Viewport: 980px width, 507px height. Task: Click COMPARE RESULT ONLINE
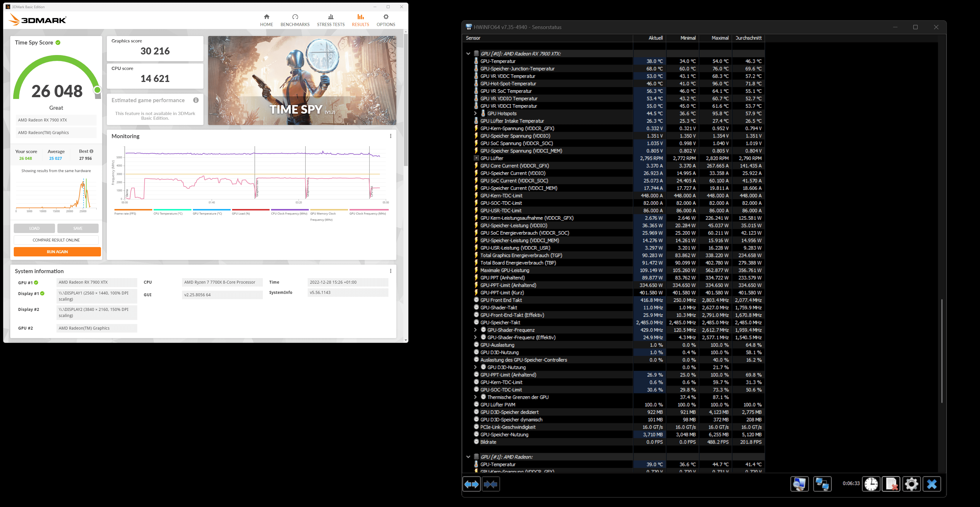(56, 240)
